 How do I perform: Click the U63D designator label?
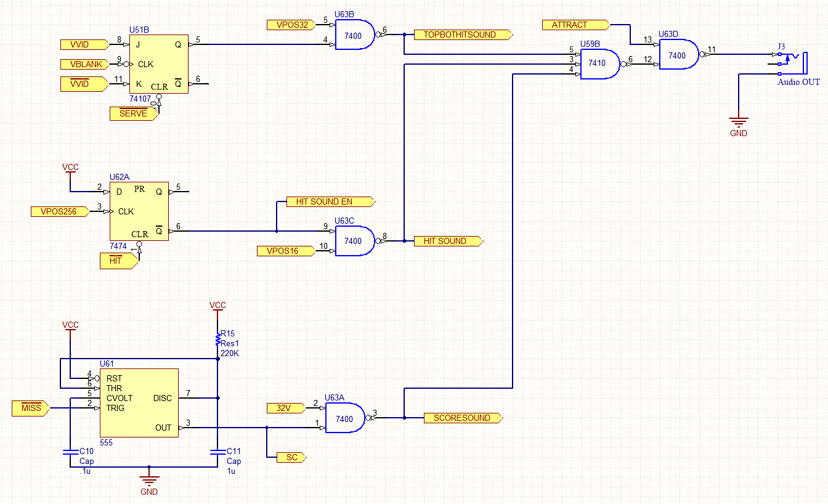[x=669, y=34]
